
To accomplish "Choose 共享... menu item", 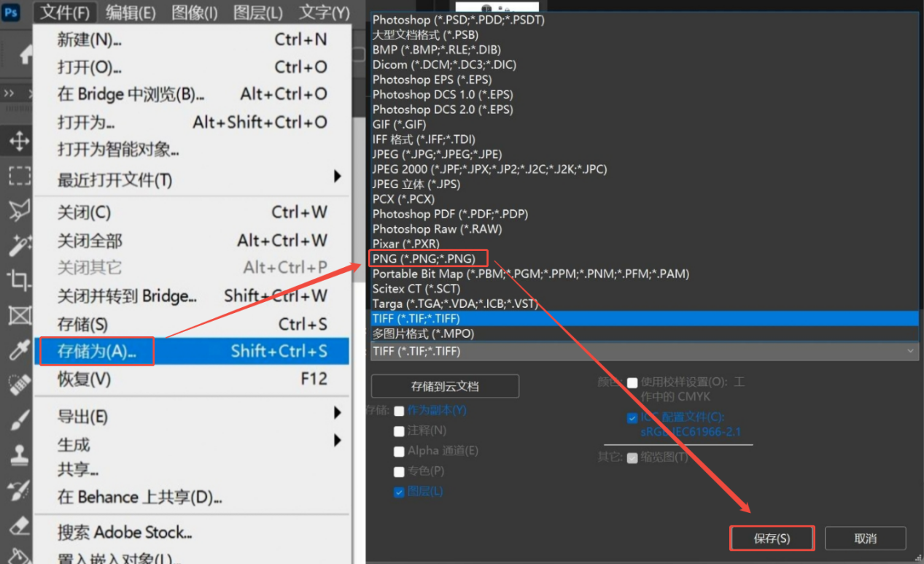I will tap(193, 470).
